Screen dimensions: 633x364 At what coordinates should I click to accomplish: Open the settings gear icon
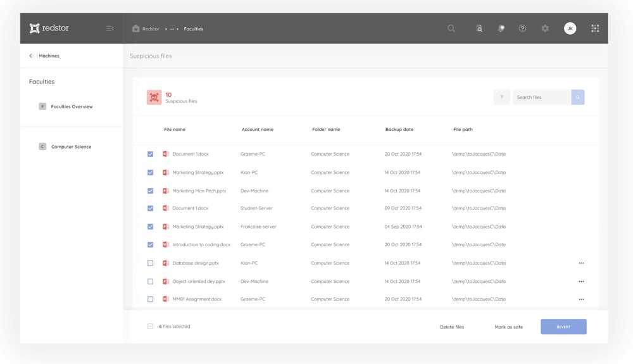[545, 28]
